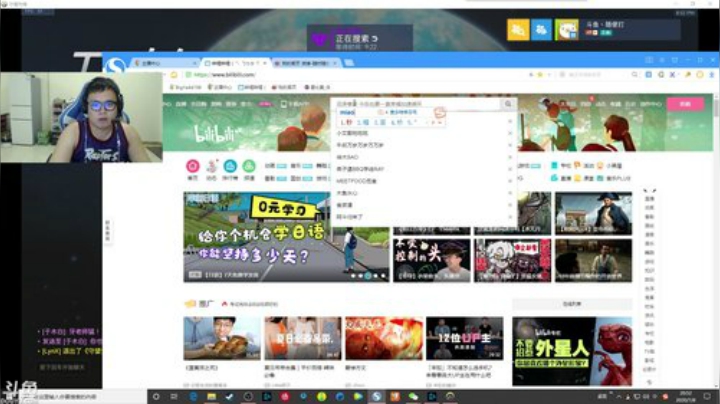Image resolution: width=720 pixels, height=404 pixels.
Task: Open Task View on the taskbar
Action: pyautogui.click(x=174, y=396)
